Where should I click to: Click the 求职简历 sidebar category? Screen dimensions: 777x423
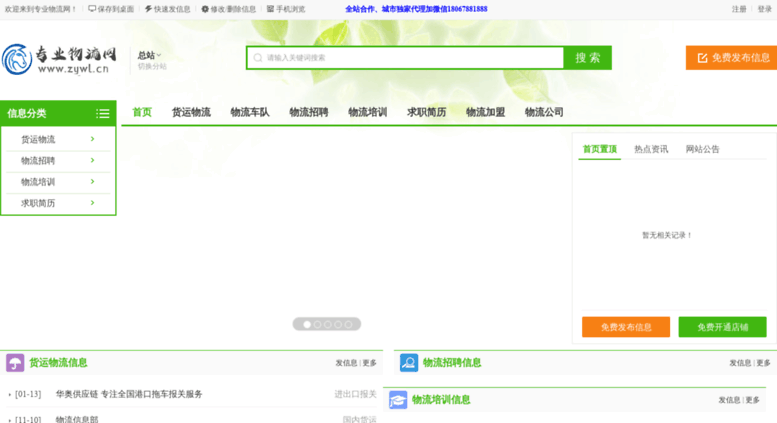pos(38,204)
